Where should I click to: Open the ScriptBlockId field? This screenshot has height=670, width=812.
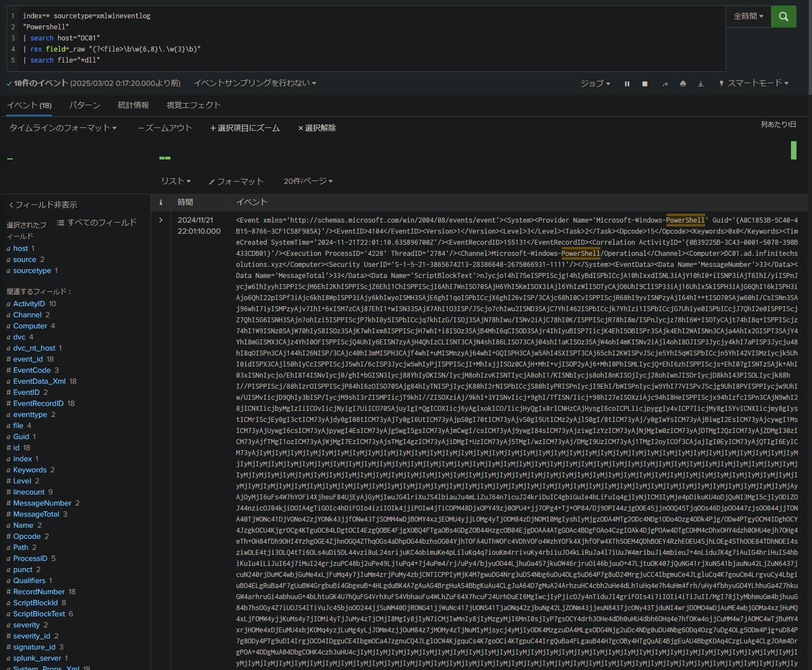[37, 603]
